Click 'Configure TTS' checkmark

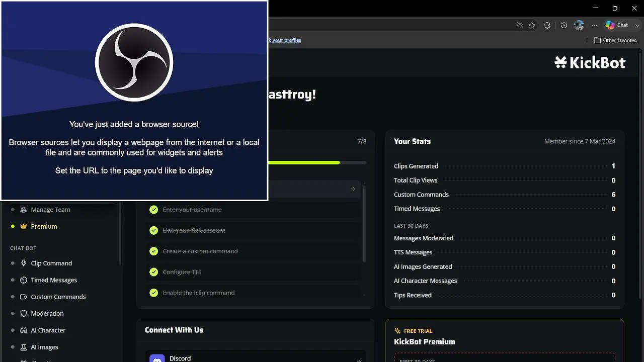pyautogui.click(x=154, y=272)
